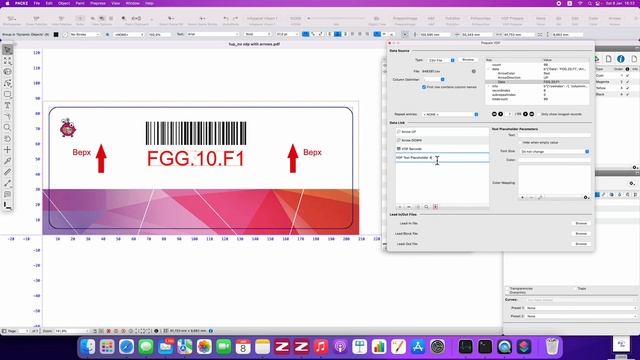Toggle the Arrow DOWN data link checkbox
This screenshot has height=360, width=640.
pyautogui.click(x=399, y=140)
